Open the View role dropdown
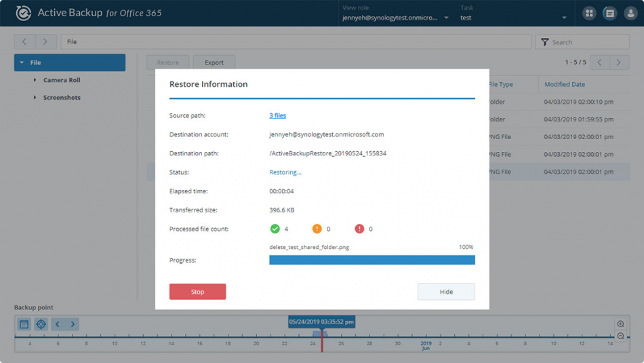 (x=395, y=18)
